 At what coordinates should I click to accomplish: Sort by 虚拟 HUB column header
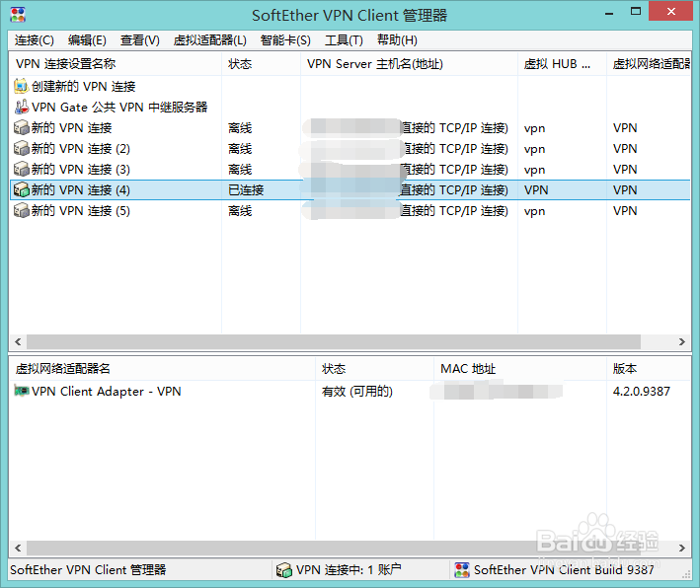coord(562,64)
